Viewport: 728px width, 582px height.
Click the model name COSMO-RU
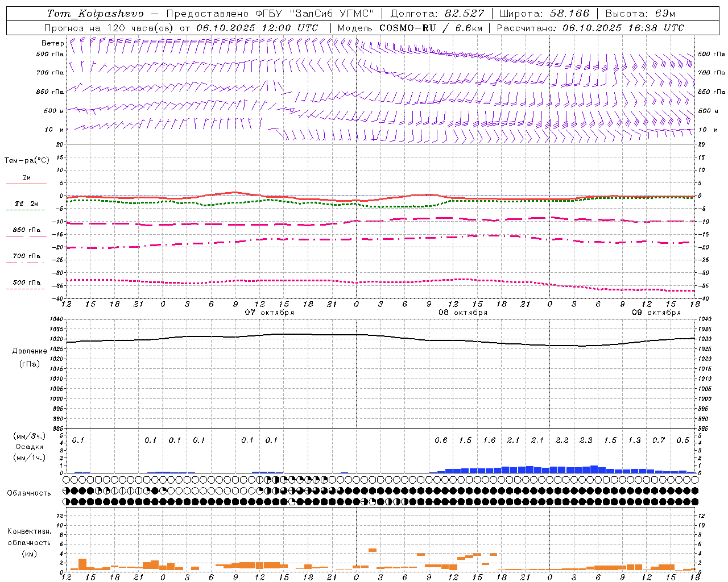[408, 28]
